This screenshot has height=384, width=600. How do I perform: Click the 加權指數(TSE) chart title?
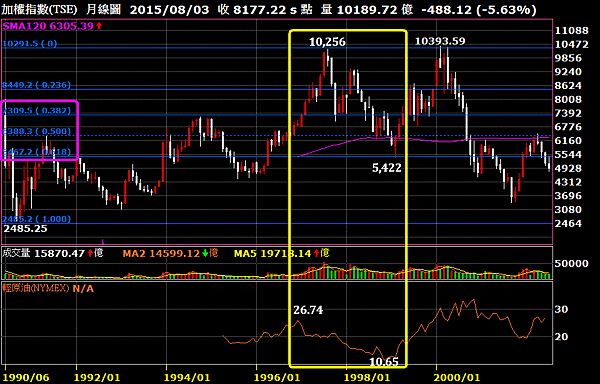pos(40,9)
